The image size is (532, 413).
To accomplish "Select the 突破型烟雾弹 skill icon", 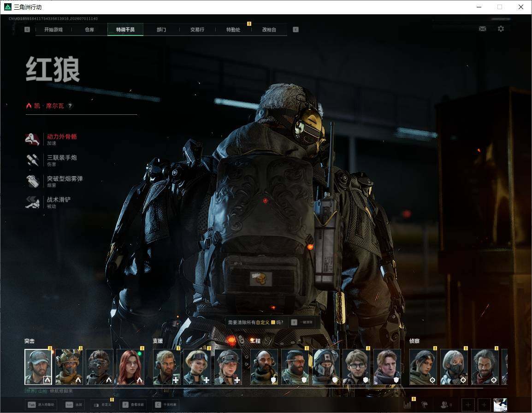I will point(33,181).
